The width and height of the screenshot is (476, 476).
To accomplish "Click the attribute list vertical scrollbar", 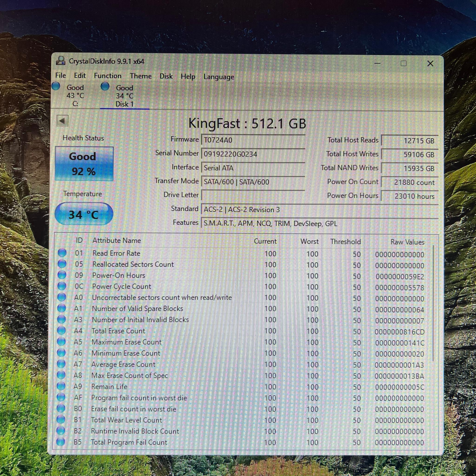I will coord(433,303).
